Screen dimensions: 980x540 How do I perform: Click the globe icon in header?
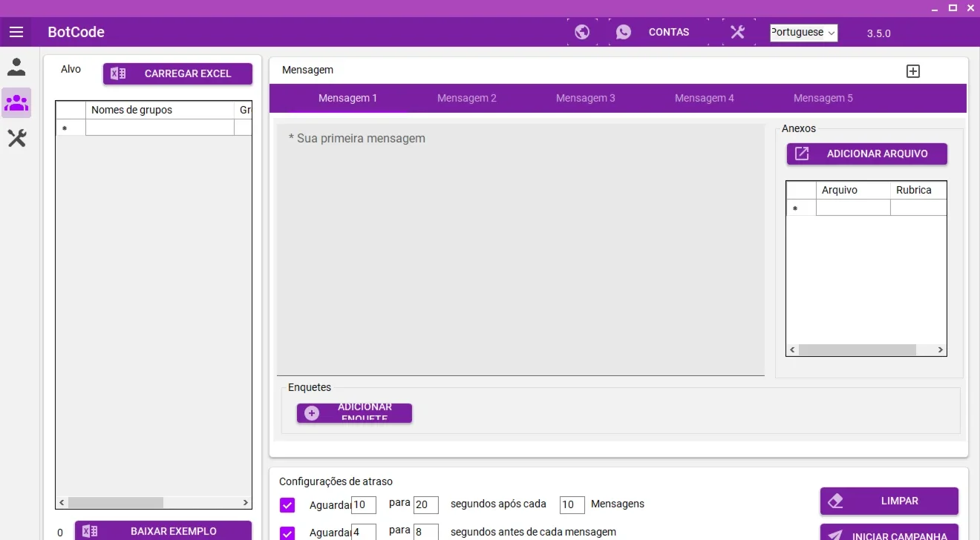(582, 32)
